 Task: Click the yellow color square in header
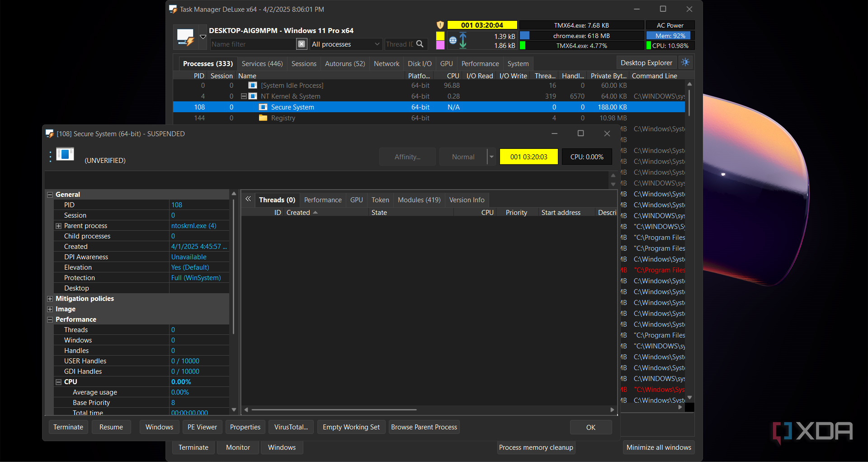[440, 36]
